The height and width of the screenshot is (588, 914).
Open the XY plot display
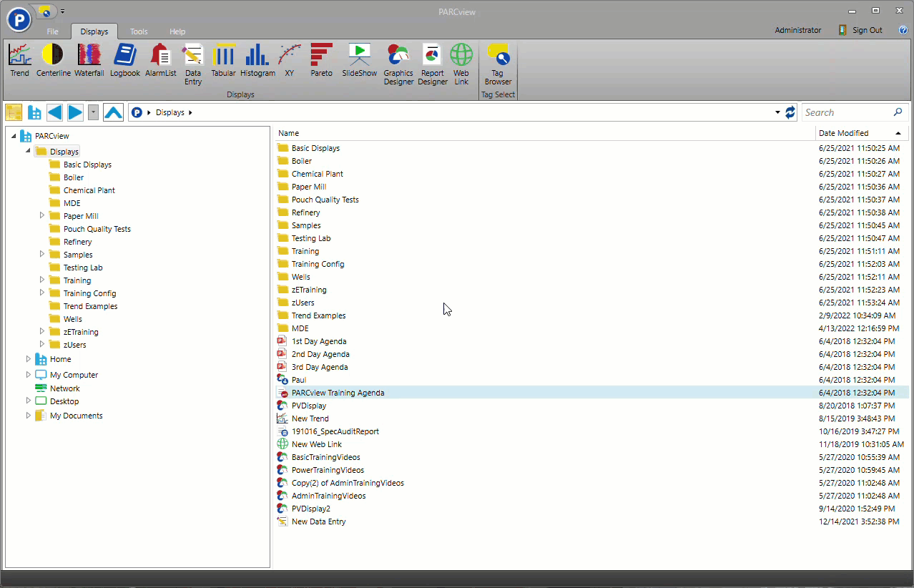click(x=290, y=60)
